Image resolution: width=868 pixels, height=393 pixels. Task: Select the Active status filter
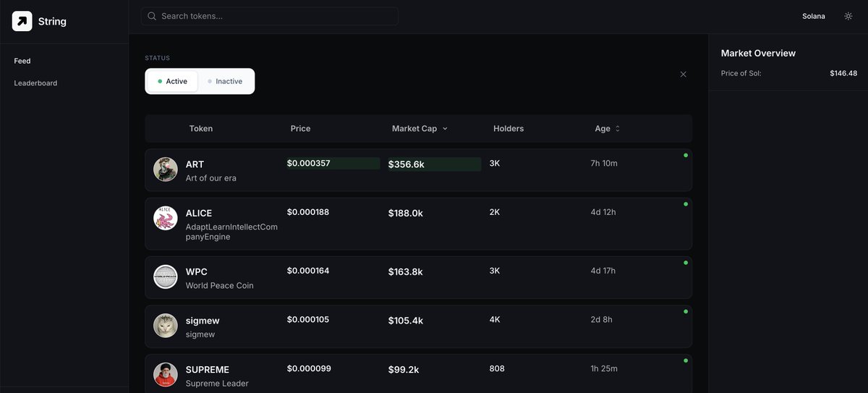(x=173, y=81)
